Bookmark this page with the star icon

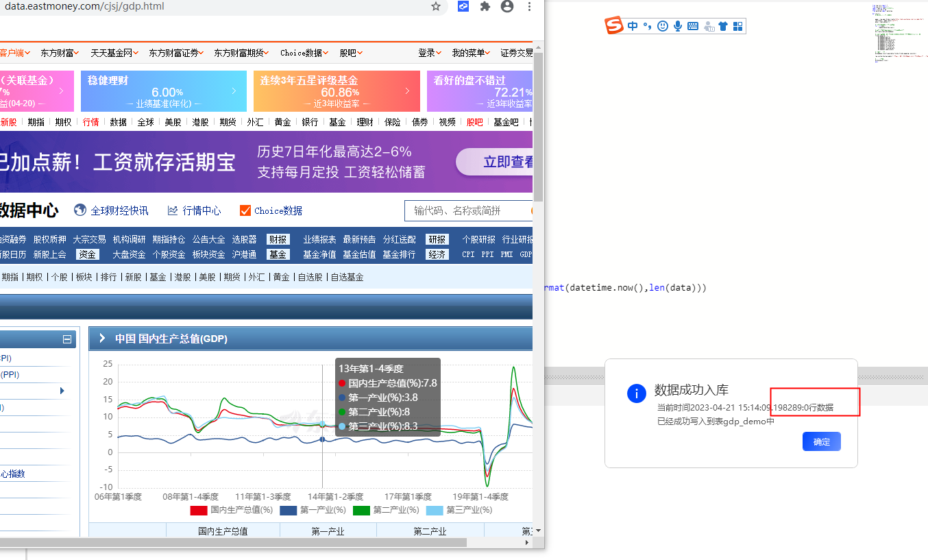[x=436, y=6]
